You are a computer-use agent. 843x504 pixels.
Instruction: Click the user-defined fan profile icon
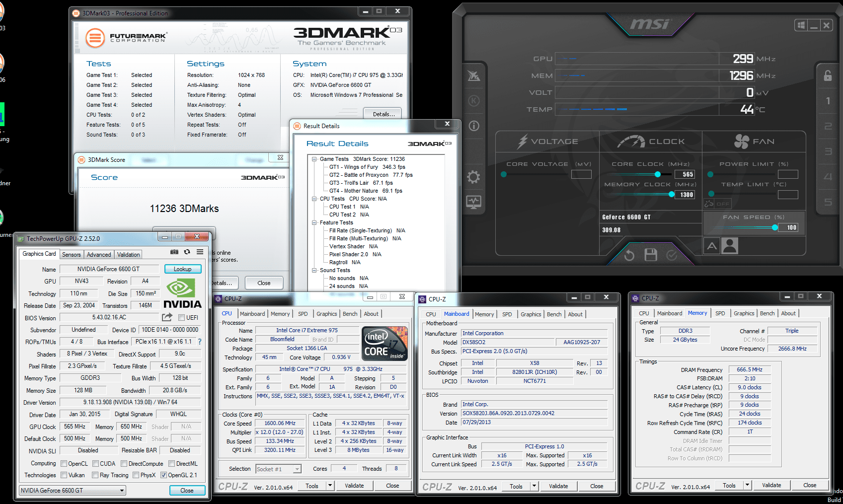pos(730,246)
